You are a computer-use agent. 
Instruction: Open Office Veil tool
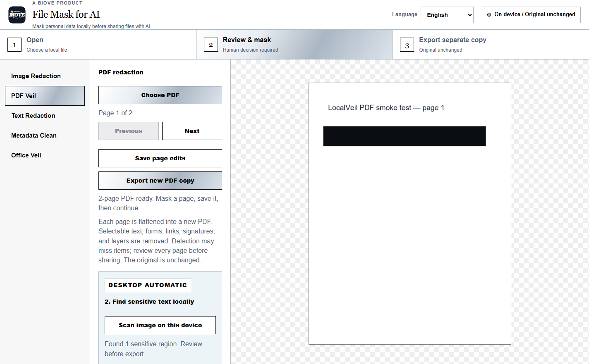pyautogui.click(x=45, y=155)
